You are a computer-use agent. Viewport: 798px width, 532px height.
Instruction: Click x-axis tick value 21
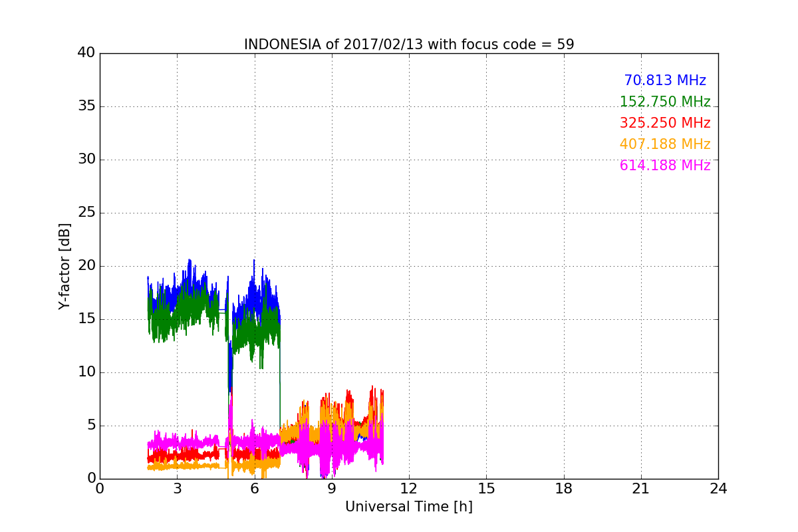pos(641,489)
